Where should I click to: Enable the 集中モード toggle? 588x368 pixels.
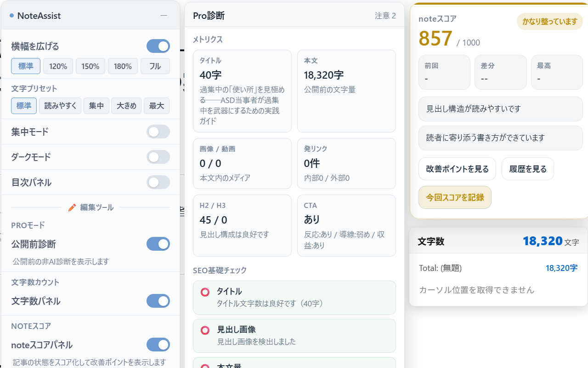click(x=158, y=132)
